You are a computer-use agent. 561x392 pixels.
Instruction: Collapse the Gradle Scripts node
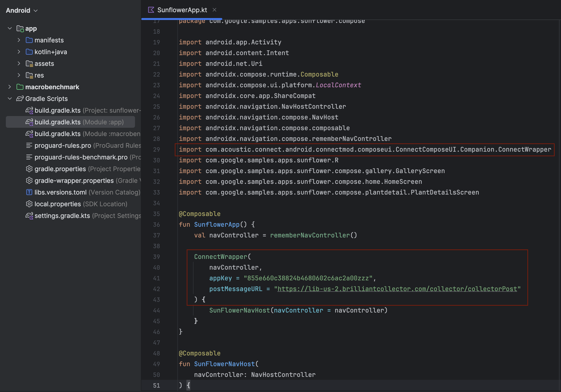(x=10, y=99)
